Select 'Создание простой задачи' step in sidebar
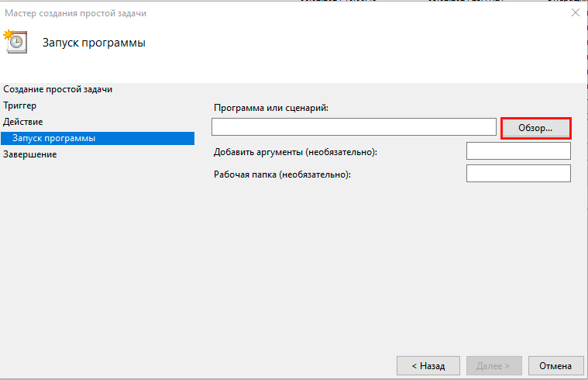Viewport: 588px width, 380px height. (x=57, y=89)
